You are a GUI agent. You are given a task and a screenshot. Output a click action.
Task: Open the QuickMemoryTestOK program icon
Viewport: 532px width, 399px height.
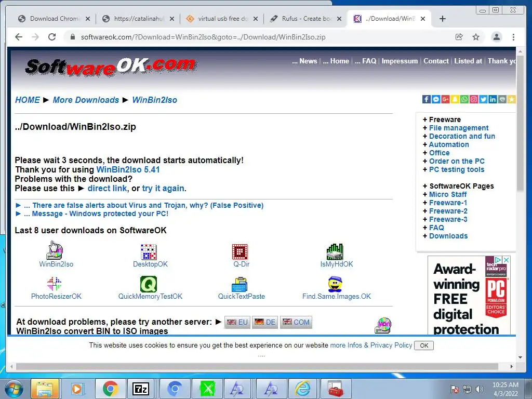coord(149,284)
